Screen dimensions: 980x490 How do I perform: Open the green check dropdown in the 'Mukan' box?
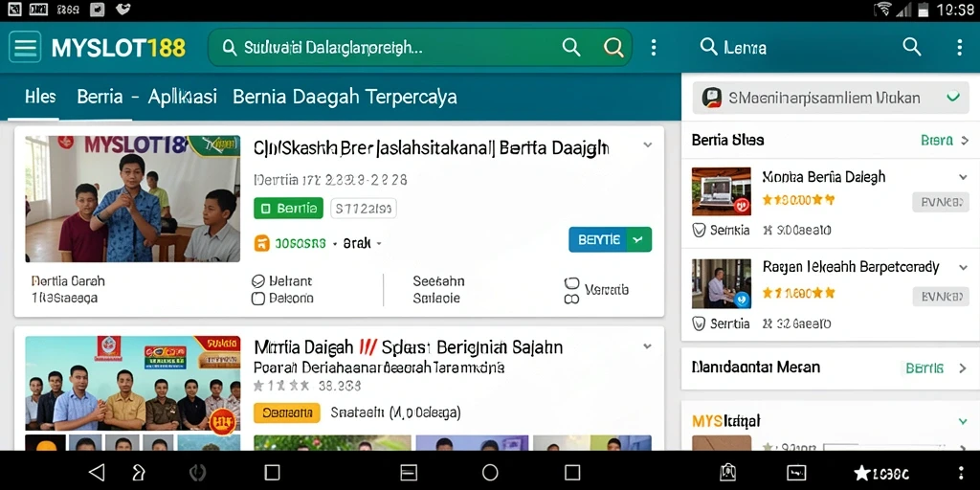(x=953, y=98)
